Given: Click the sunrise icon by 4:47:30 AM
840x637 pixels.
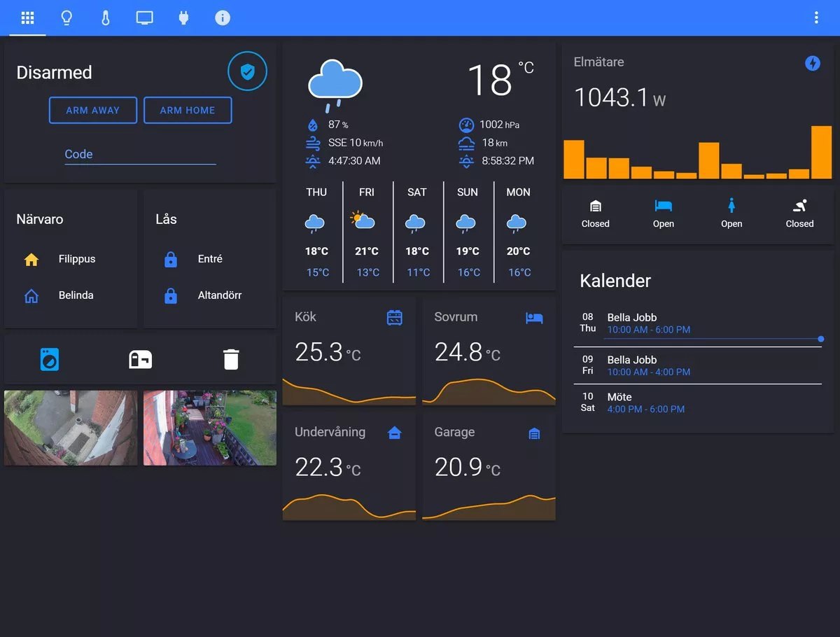Looking at the screenshot, I should [x=313, y=161].
